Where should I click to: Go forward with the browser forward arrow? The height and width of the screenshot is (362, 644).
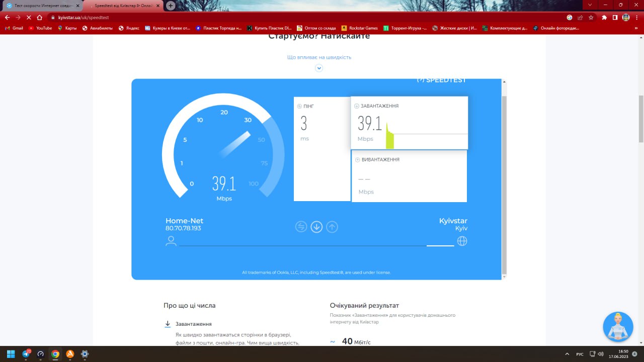18,17
